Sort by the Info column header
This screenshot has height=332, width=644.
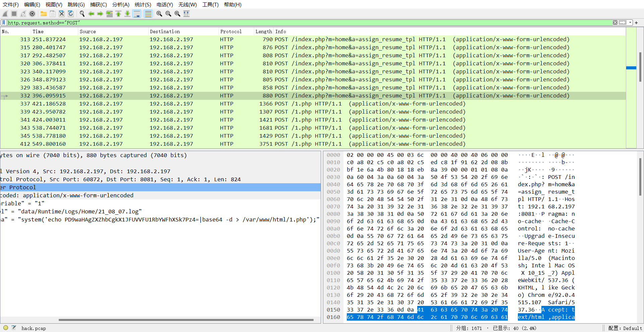pyautogui.click(x=449, y=31)
